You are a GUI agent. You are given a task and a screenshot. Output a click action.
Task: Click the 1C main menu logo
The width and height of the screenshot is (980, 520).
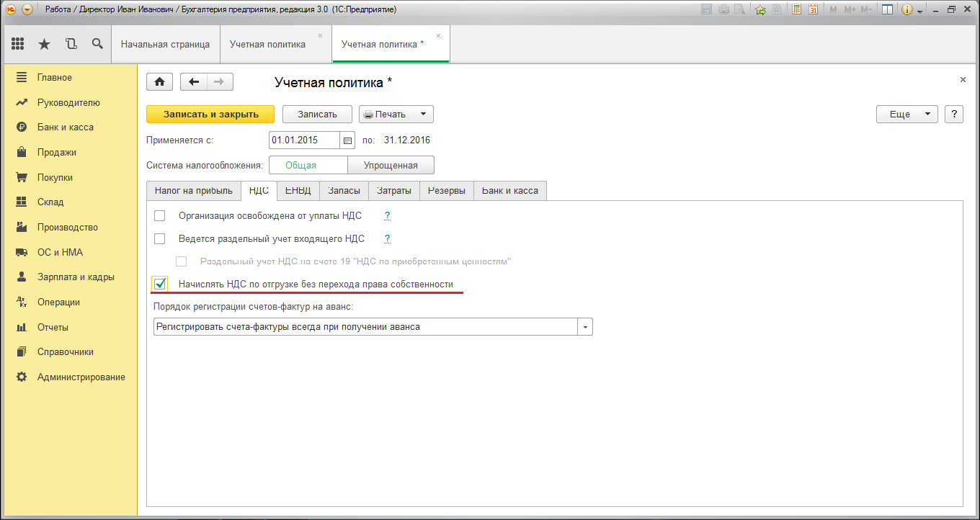(x=11, y=9)
